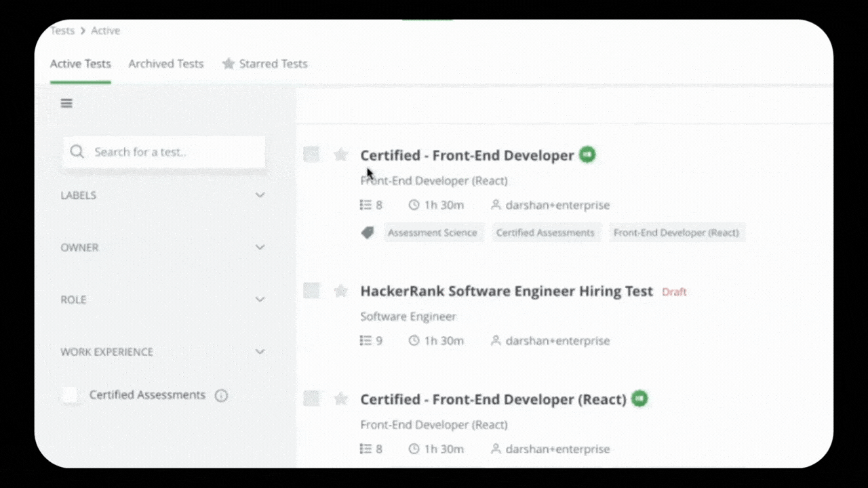Open the Starred Tests tab
The image size is (868, 488).
point(264,64)
